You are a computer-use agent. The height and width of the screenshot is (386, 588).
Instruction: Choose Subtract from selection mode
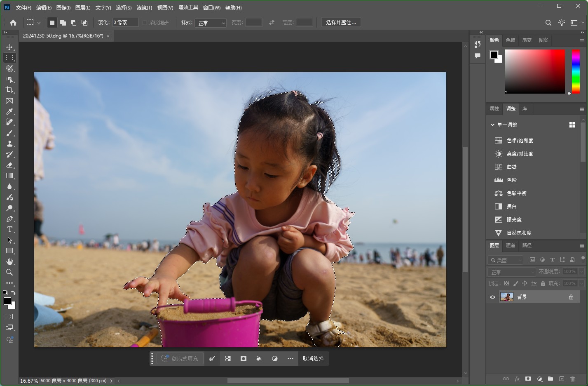click(74, 23)
